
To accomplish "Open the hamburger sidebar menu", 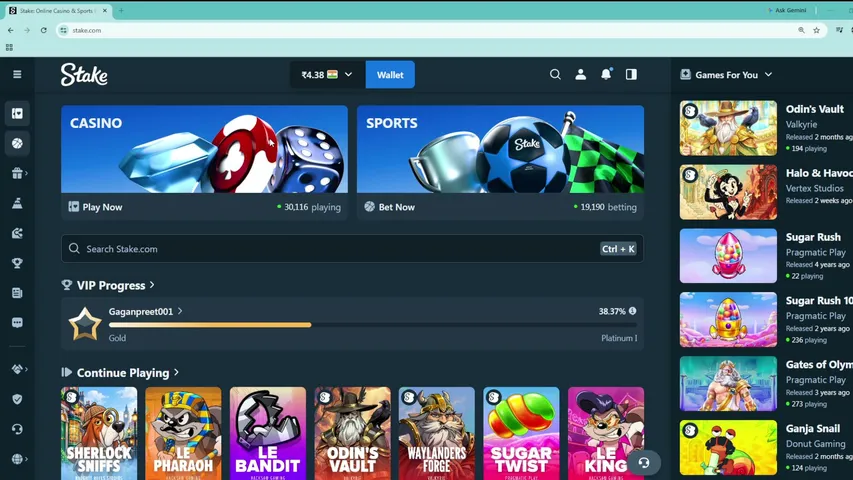I will tap(17, 74).
